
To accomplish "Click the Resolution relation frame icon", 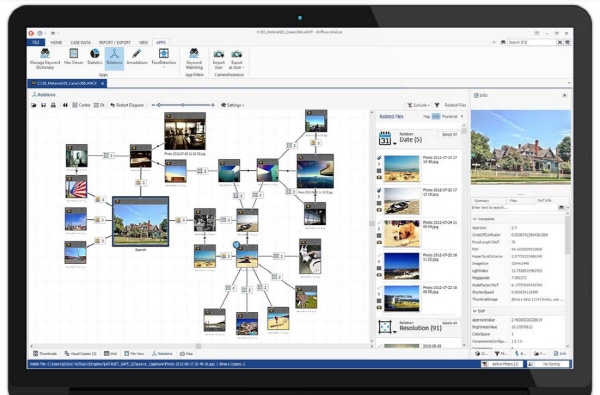I will 385,327.
